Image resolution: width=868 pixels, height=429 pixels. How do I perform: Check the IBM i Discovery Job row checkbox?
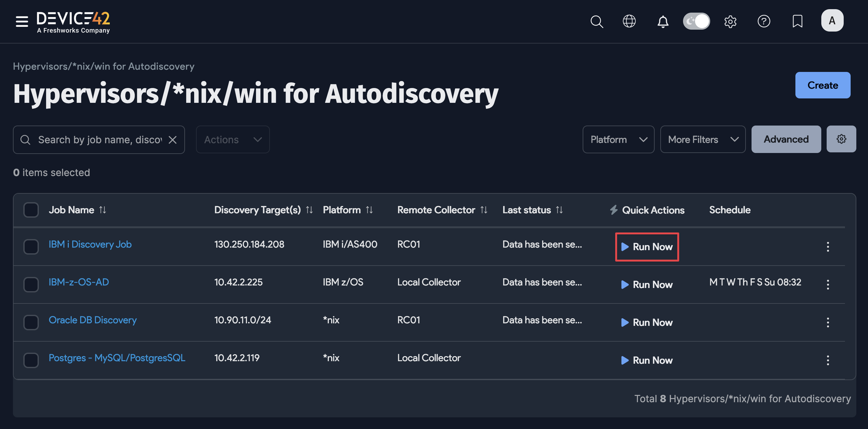tap(31, 246)
